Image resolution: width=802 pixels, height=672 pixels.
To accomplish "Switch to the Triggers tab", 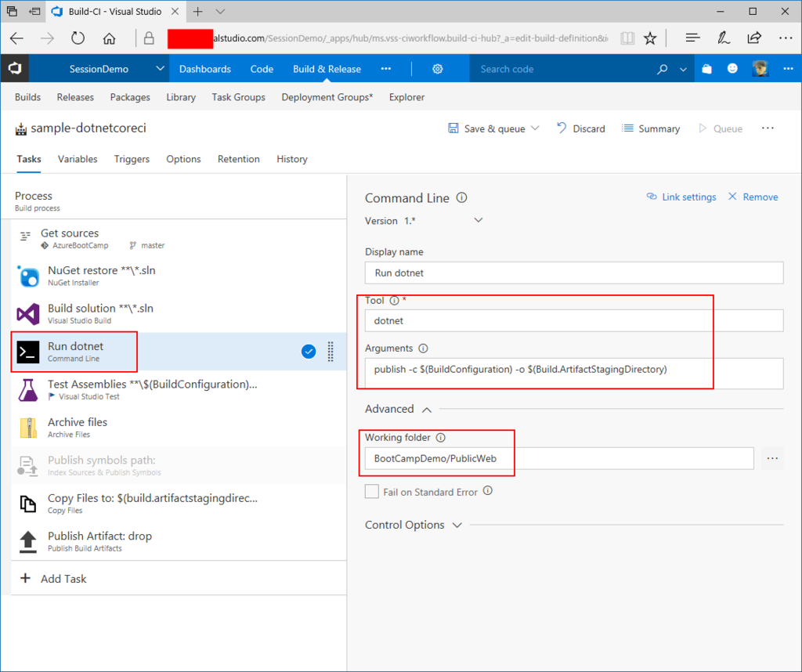I will tap(132, 159).
